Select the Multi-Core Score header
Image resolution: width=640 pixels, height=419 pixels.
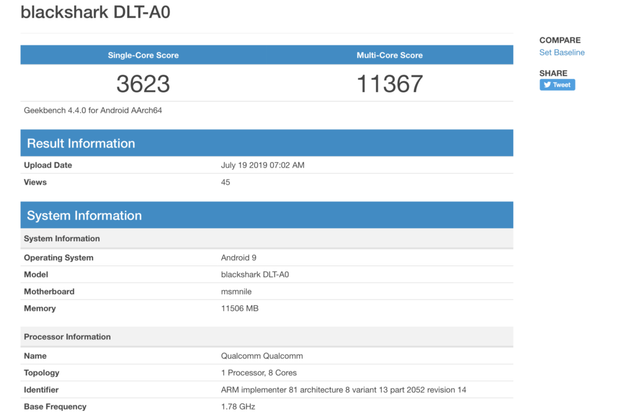pyautogui.click(x=389, y=55)
